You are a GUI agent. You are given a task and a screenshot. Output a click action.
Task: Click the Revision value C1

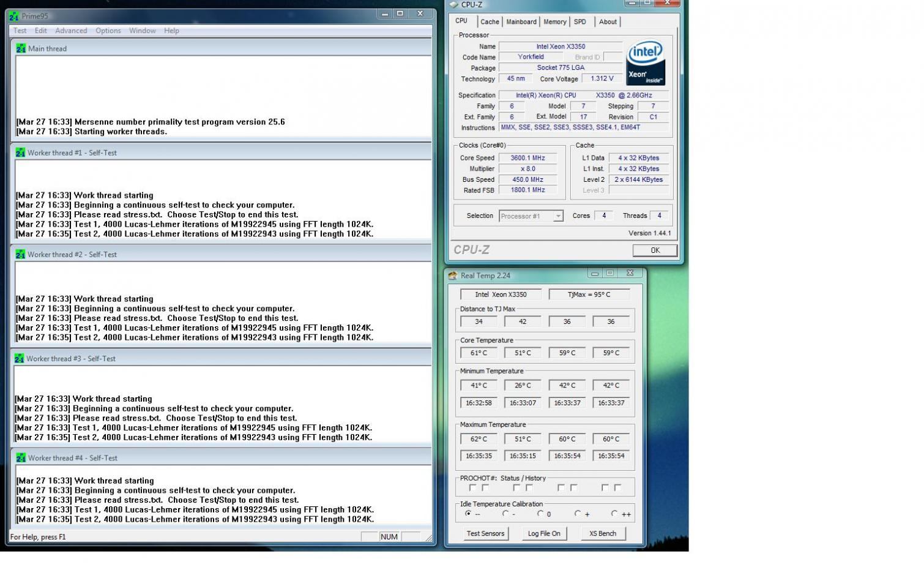tap(654, 117)
